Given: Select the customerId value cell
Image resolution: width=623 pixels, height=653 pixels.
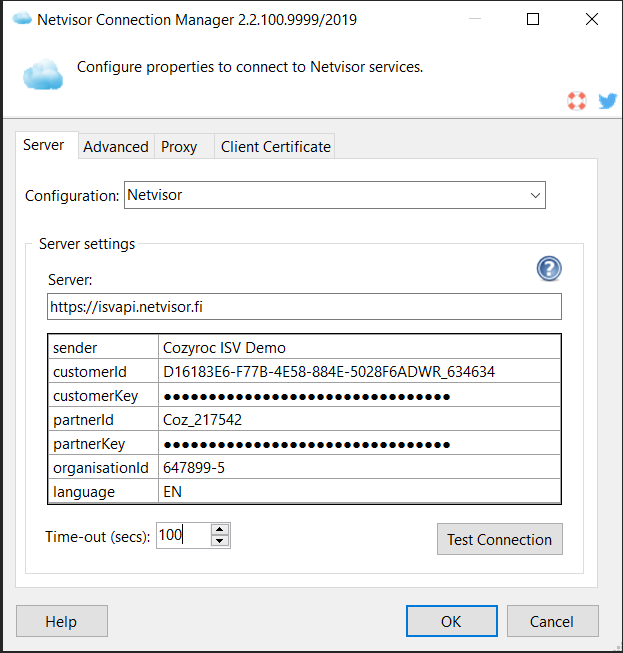Looking at the screenshot, I should pos(359,371).
